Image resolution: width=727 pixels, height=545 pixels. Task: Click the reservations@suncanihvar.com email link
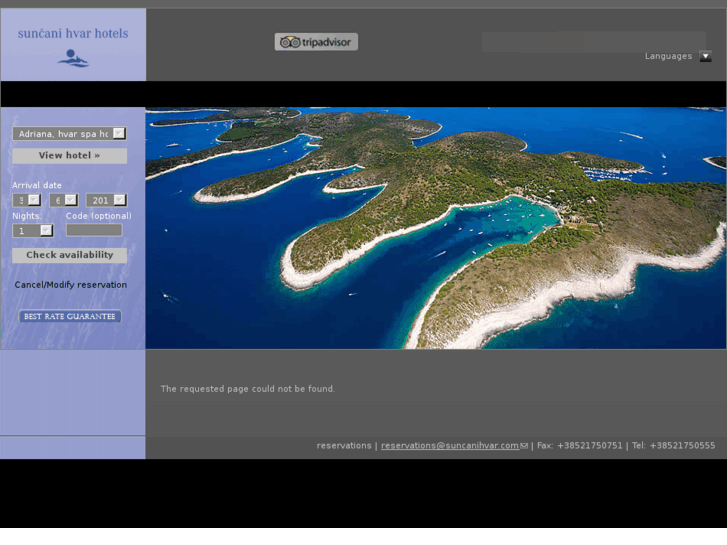(x=449, y=446)
